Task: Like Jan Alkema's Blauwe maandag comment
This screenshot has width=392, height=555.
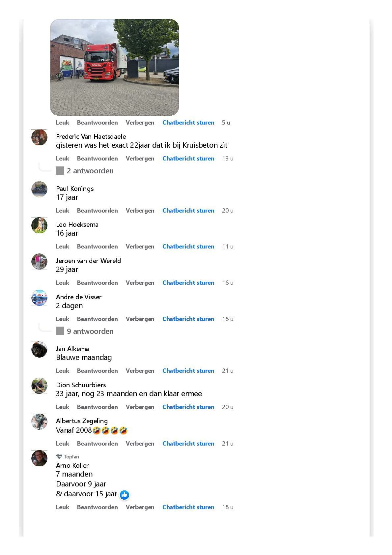Action: coord(63,371)
